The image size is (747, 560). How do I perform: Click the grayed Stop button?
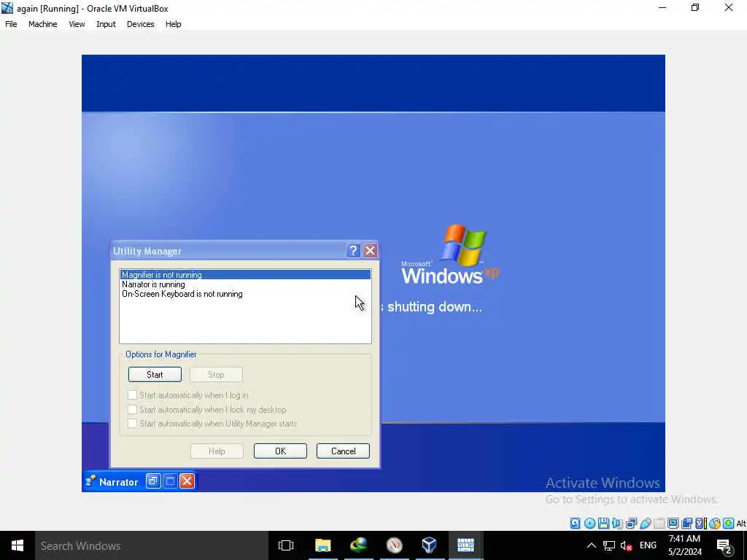pos(216,374)
